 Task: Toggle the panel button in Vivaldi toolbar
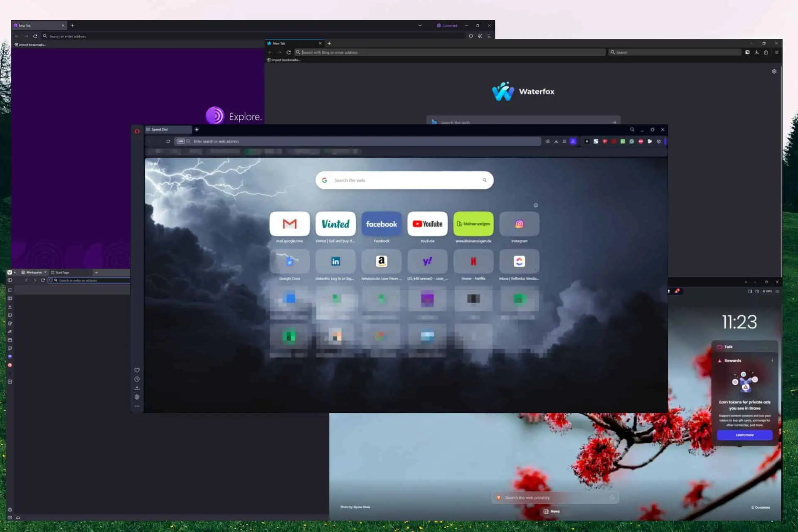pos(10,281)
